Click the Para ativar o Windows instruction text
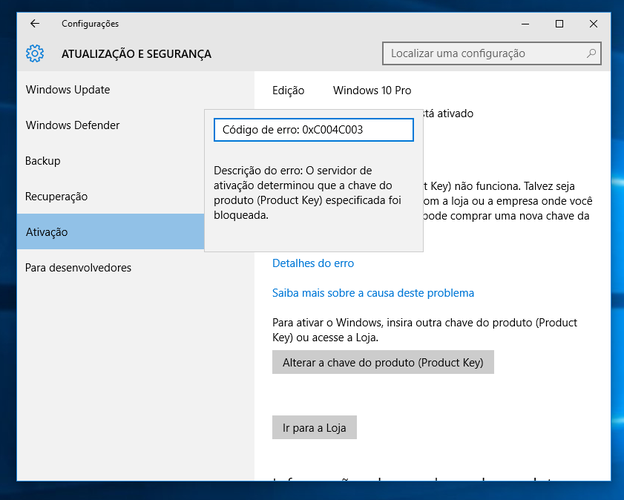This screenshot has width=624, height=500. (424, 330)
